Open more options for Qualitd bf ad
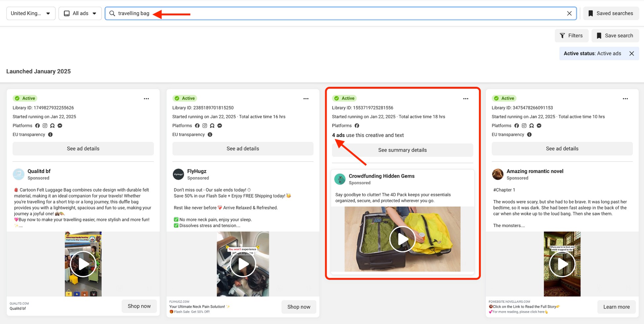 tap(146, 99)
